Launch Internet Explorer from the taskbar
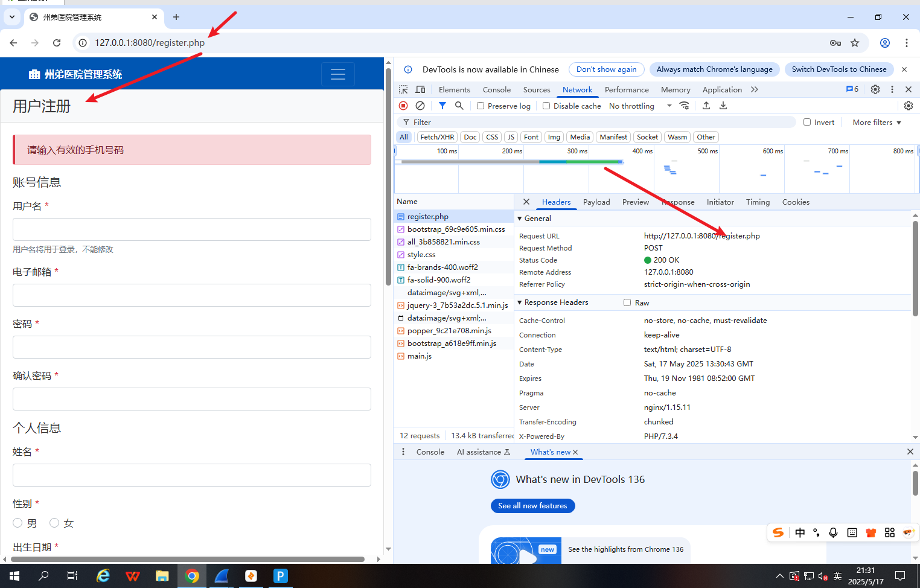This screenshot has height=588, width=920. coord(103,576)
